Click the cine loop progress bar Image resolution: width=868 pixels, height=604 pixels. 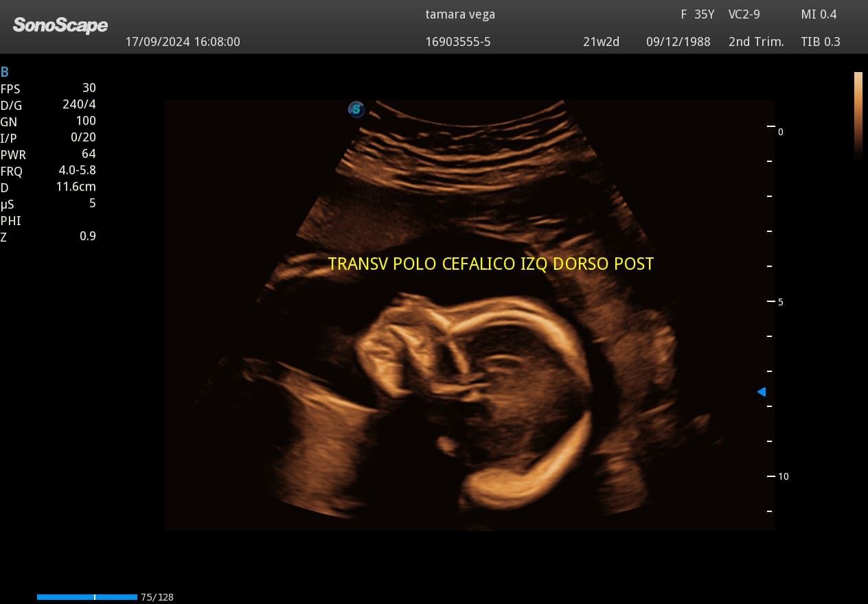(87, 597)
